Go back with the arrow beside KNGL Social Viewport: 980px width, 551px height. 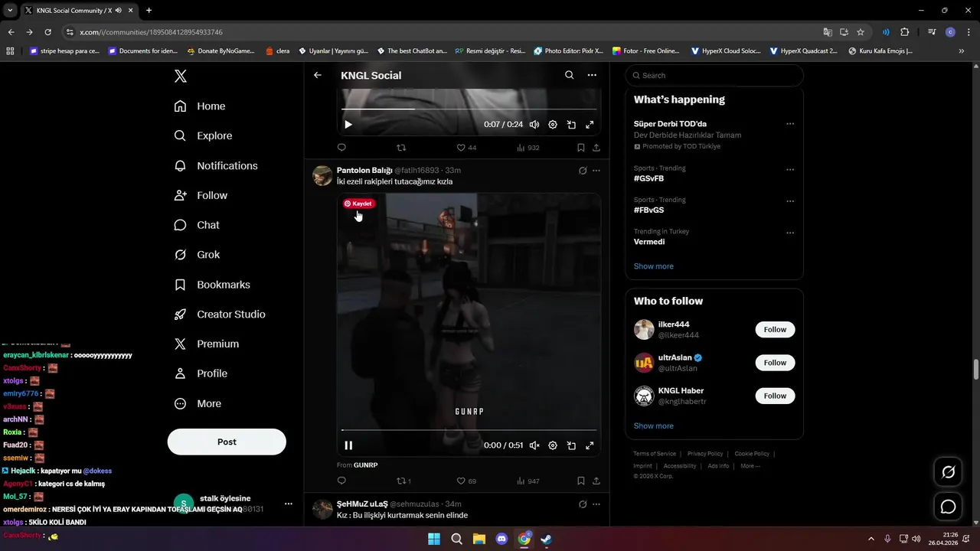(318, 75)
